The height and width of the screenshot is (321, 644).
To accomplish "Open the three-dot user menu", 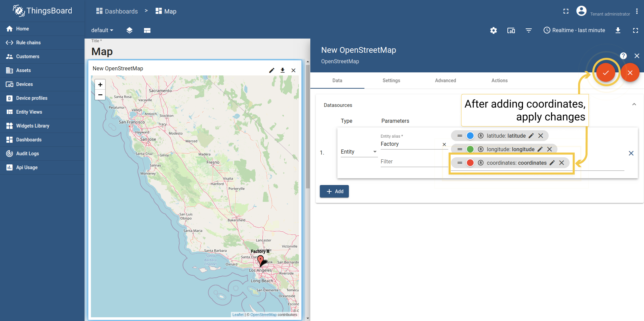I will [x=637, y=11].
